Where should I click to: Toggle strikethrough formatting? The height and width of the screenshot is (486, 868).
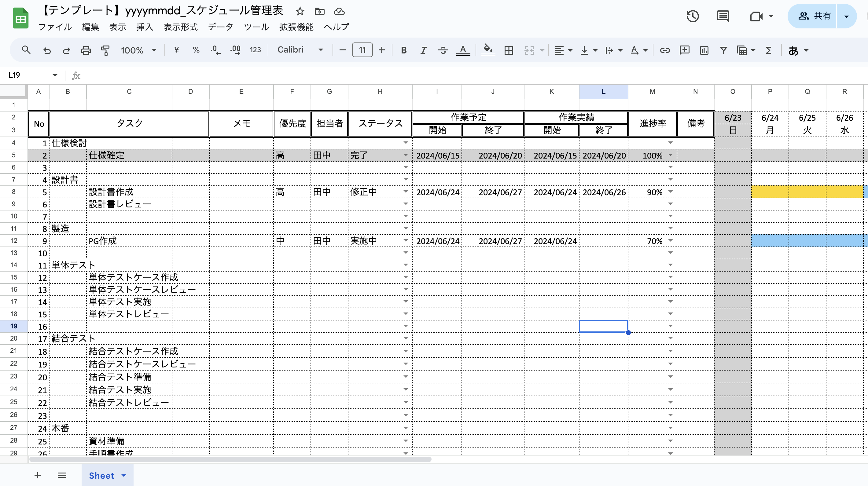point(443,50)
